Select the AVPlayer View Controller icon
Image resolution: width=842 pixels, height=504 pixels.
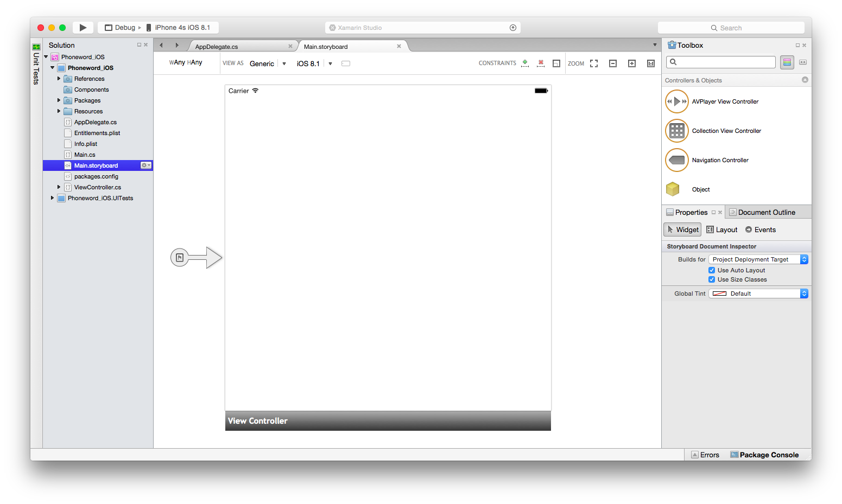point(677,101)
